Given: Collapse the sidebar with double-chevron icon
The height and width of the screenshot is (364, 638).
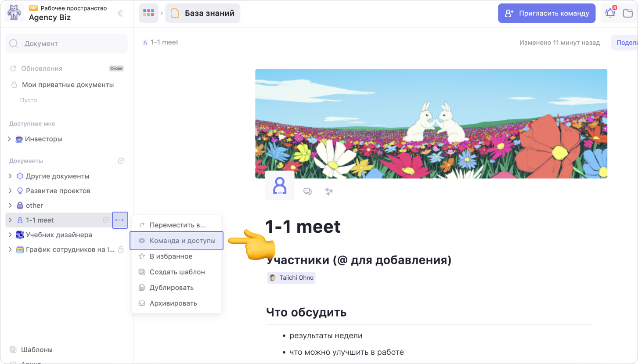Looking at the screenshot, I should [121, 14].
